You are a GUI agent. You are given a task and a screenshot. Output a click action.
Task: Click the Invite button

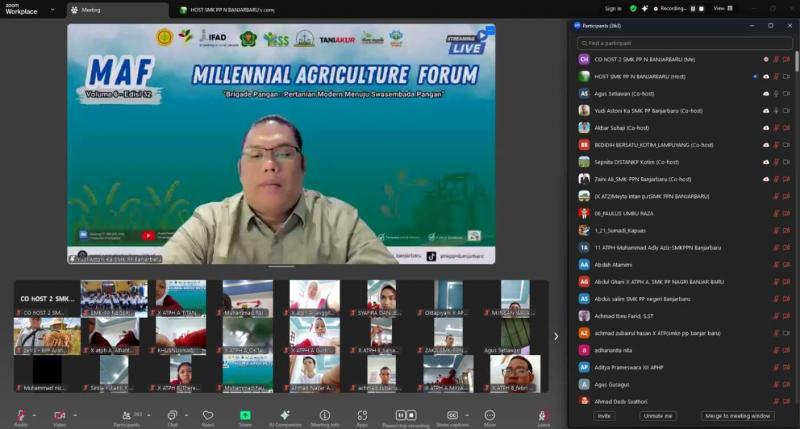[x=604, y=416]
